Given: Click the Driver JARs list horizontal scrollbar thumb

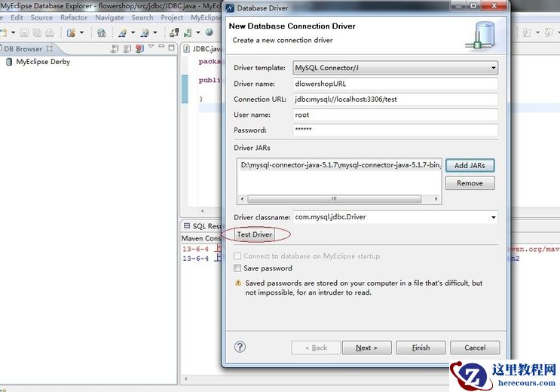Looking at the screenshot, I should (x=335, y=199).
